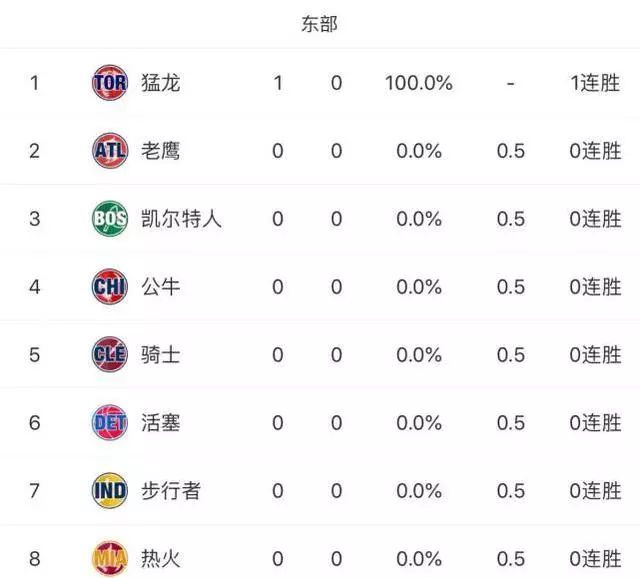
Task: Click the TOR Raptors team logo
Action: pyautogui.click(x=110, y=83)
